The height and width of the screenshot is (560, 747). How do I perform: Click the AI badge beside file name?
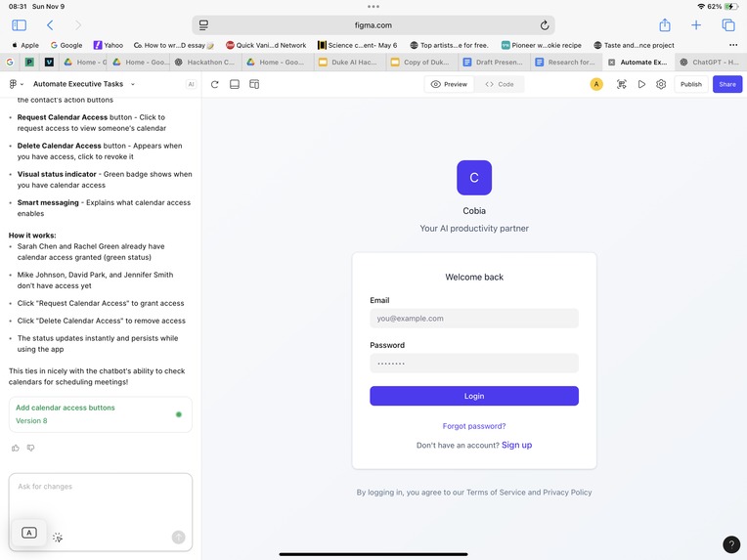point(191,84)
